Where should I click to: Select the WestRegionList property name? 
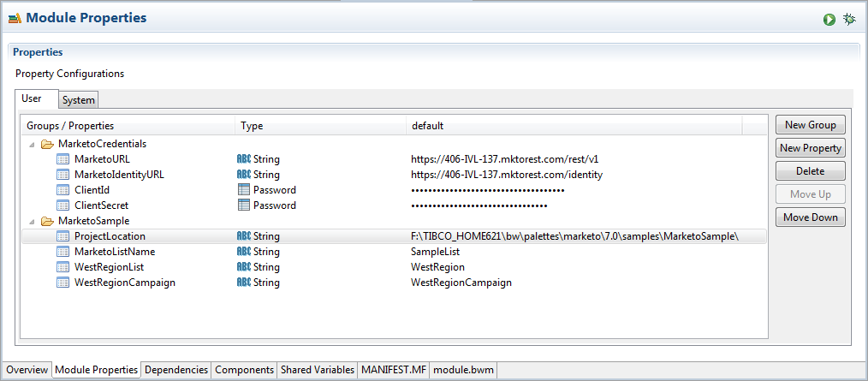[109, 267]
